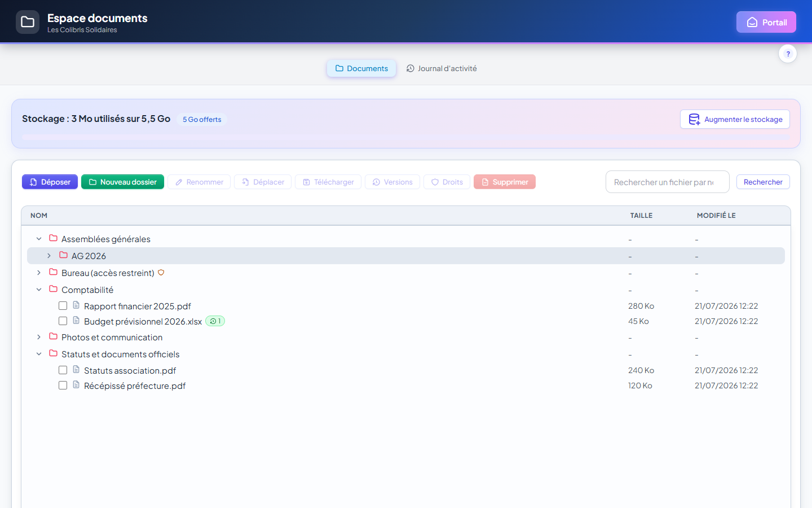Click the AG 2026 folder icon
This screenshot has height=508, width=812.
tap(64, 255)
